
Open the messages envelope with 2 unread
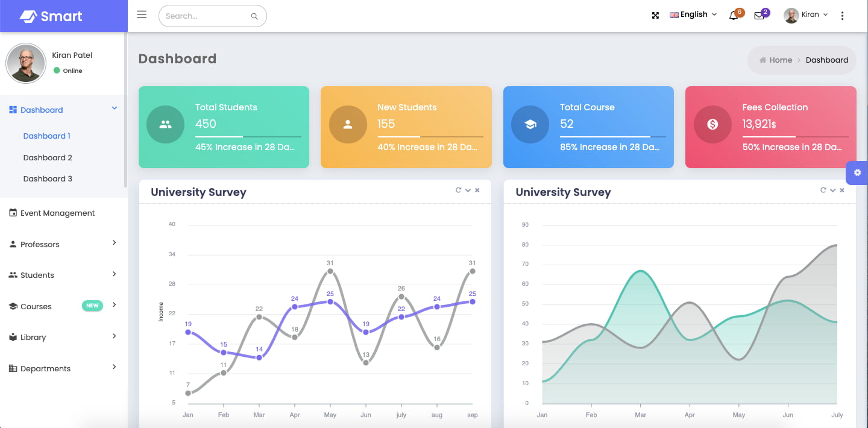click(x=758, y=16)
